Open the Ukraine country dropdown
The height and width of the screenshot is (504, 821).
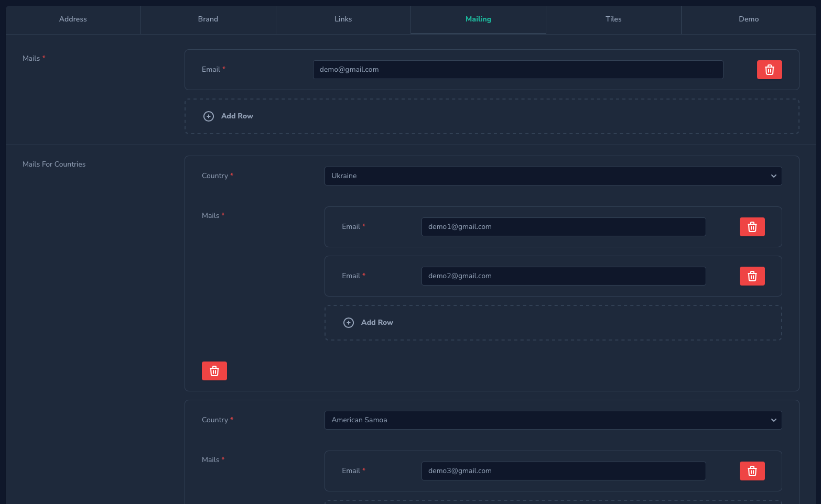pyautogui.click(x=553, y=176)
